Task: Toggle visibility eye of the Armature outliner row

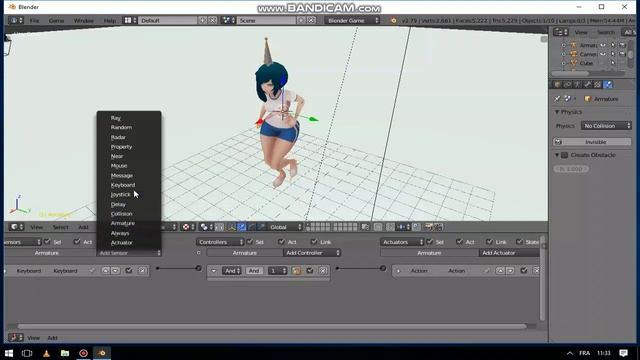Action: pyautogui.click(x=603, y=45)
